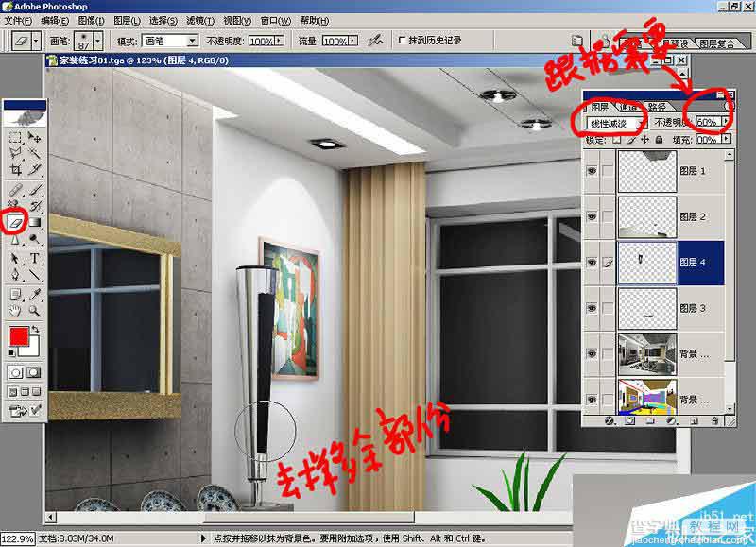The image size is (756, 547).
Task: Select the Healing Brush tool
Action: 15,189
